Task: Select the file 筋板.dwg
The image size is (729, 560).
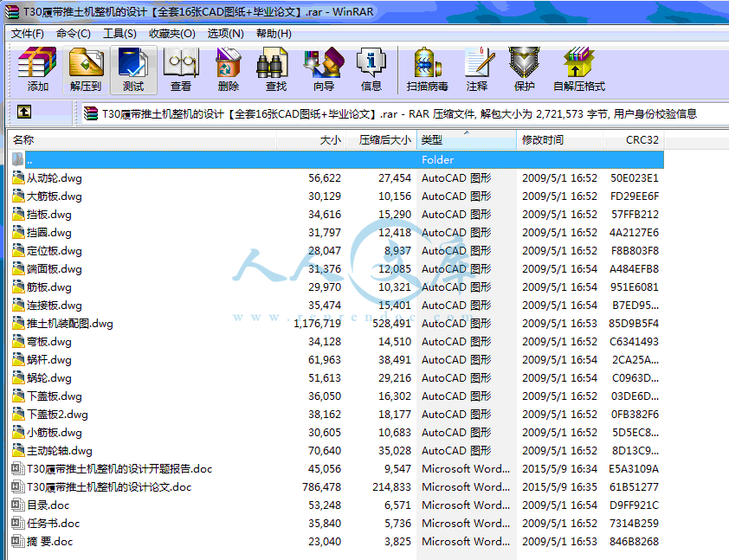Action: click(x=48, y=286)
